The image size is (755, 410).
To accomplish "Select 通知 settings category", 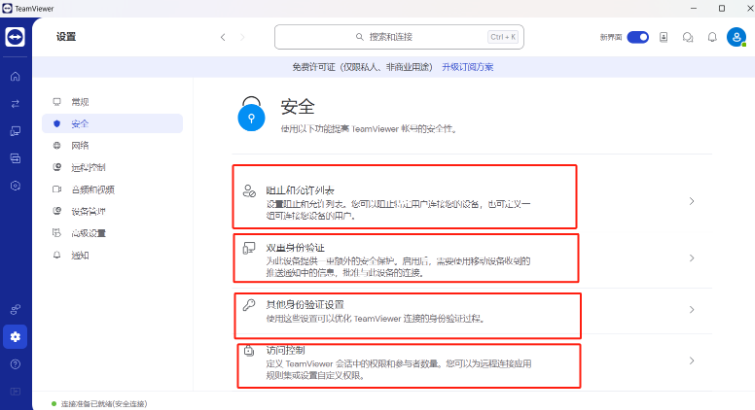I will [x=112, y=255].
